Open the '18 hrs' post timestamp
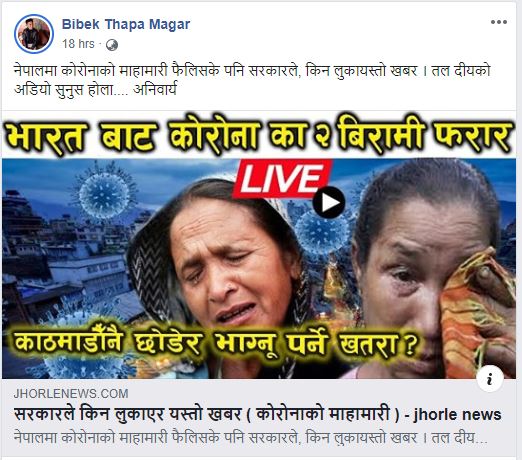Screen dimensions: 522x460 pyautogui.click(x=78, y=44)
